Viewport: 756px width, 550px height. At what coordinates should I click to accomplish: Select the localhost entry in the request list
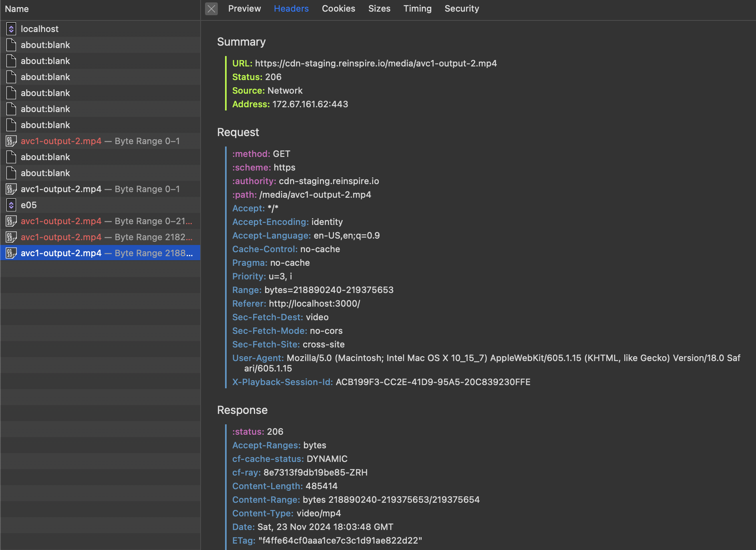(x=40, y=29)
